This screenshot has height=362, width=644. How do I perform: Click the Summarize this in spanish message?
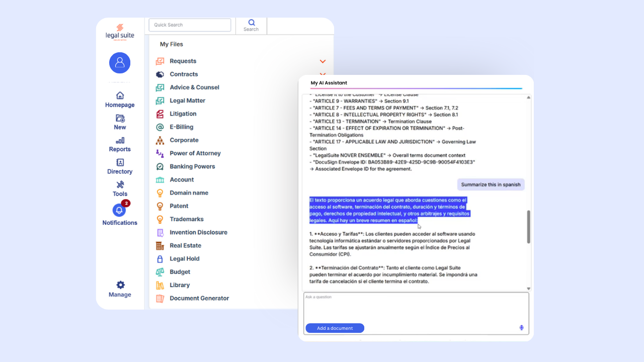point(491,185)
